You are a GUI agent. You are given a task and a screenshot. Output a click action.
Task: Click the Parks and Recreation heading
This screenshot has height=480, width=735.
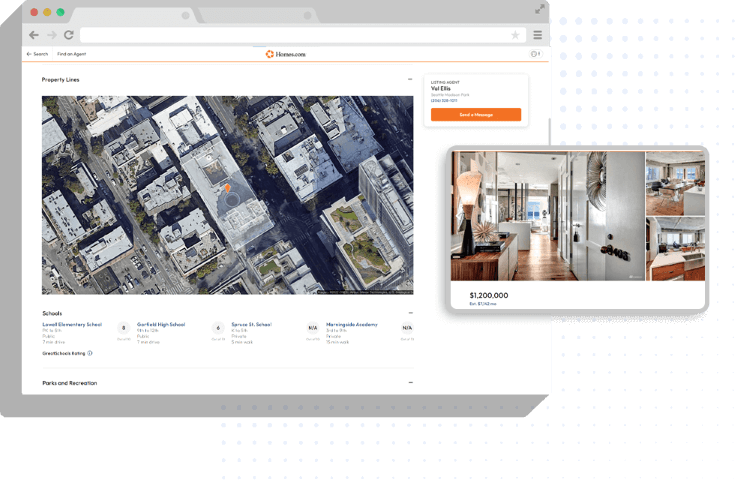(70, 383)
